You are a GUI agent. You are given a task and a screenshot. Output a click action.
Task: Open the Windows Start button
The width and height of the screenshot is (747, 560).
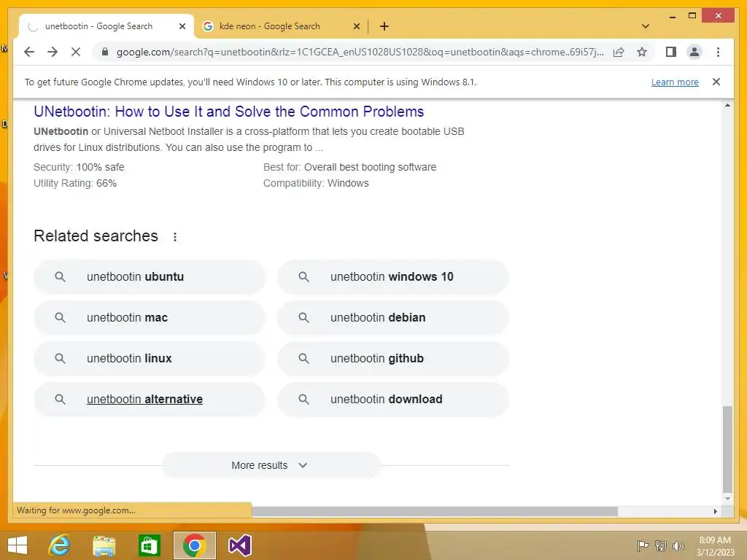[x=18, y=545]
